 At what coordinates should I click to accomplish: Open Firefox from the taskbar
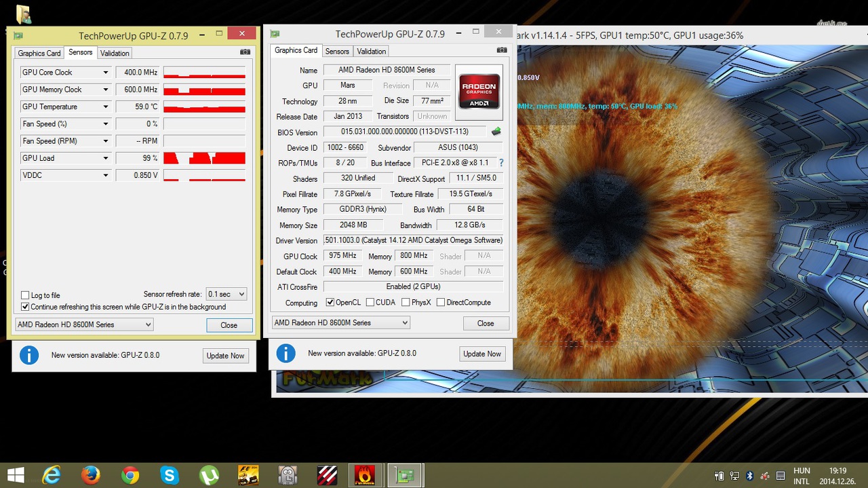pyautogui.click(x=91, y=475)
